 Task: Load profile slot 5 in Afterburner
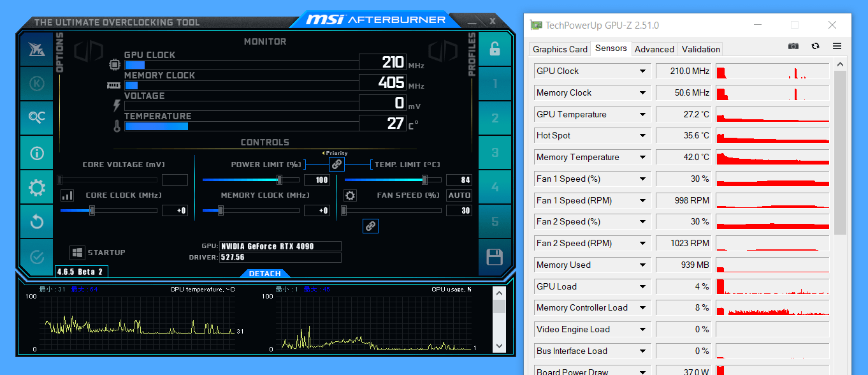(x=495, y=221)
